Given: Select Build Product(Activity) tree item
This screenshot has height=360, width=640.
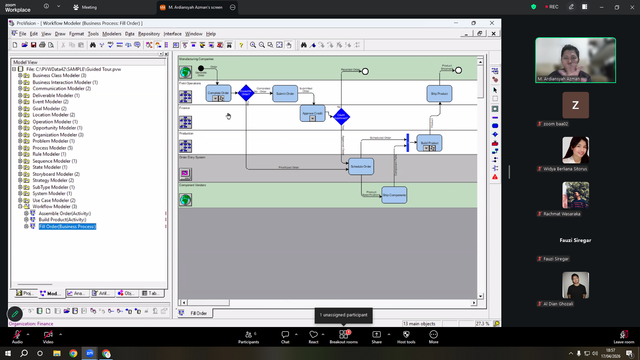Looking at the screenshot, I should [x=62, y=220].
